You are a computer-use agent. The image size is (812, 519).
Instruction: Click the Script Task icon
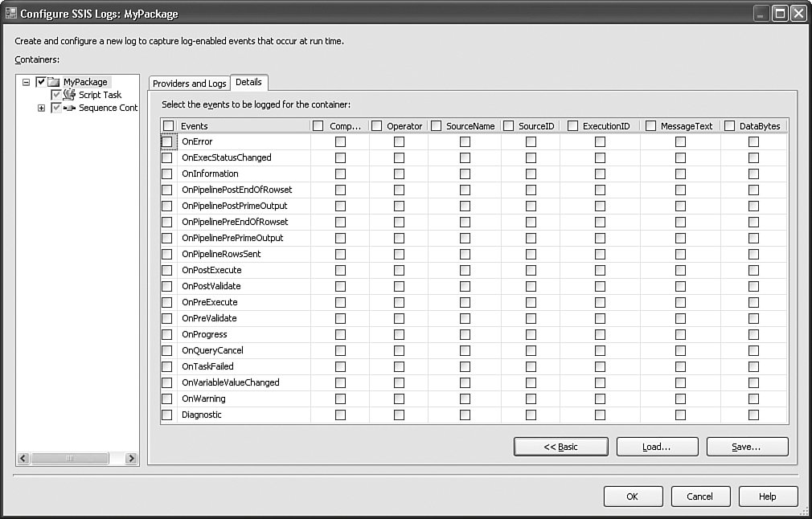pos(69,95)
